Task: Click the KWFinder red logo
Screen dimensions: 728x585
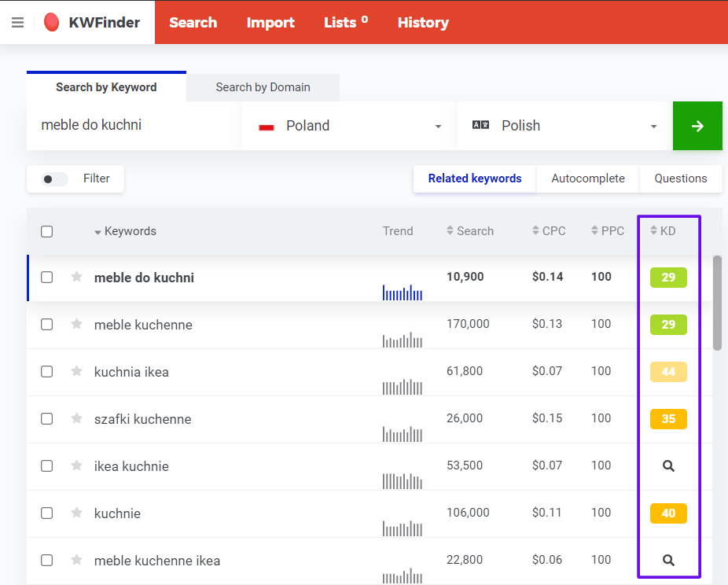Action: coord(52,22)
